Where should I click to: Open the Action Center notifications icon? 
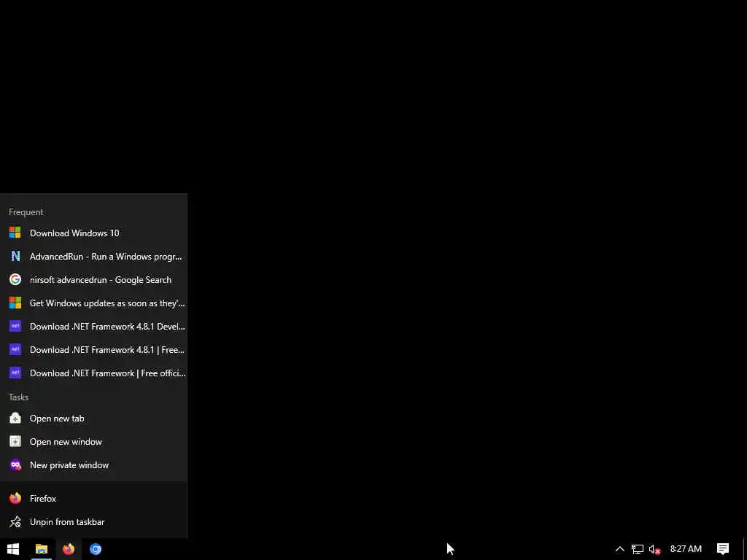(x=723, y=549)
